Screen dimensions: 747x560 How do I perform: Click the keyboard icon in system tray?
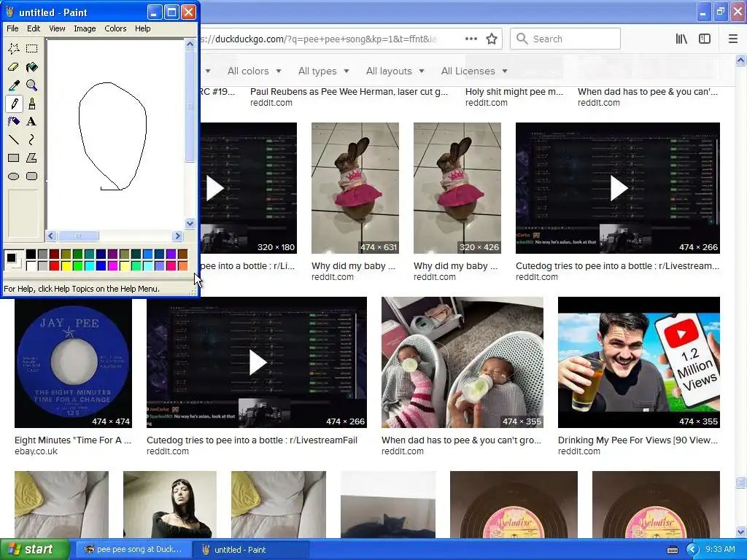coord(672,550)
